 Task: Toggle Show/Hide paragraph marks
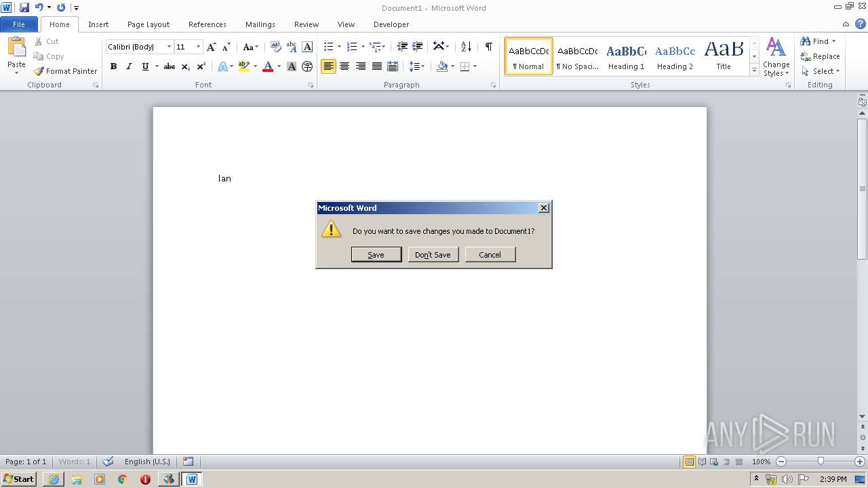[488, 47]
